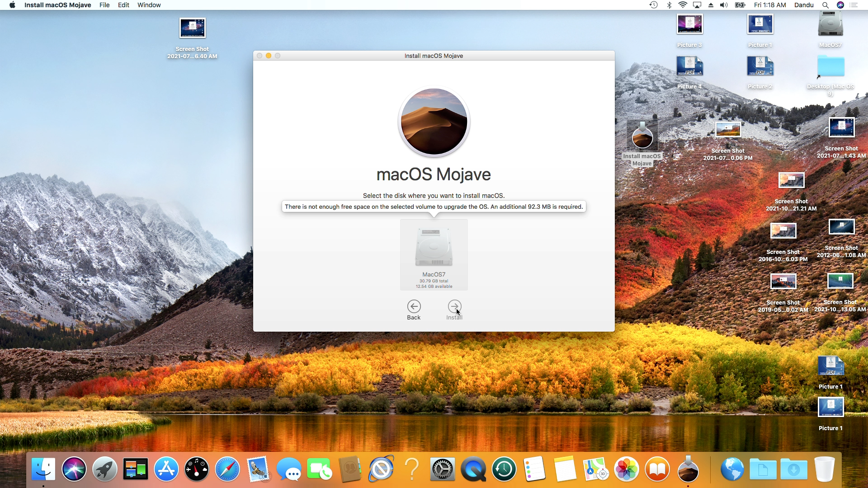The image size is (868, 488).
Task: Open Time Machine menu bar icon
Action: point(653,5)
